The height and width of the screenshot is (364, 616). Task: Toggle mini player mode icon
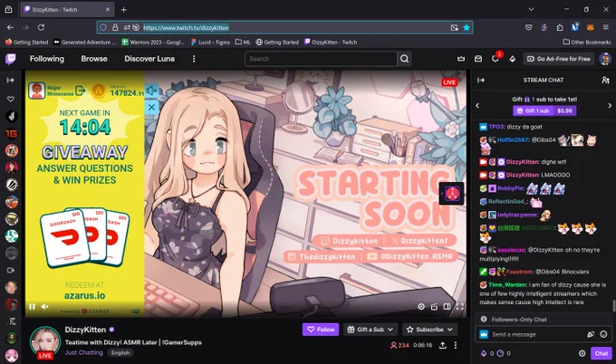[x=434, y=307]
